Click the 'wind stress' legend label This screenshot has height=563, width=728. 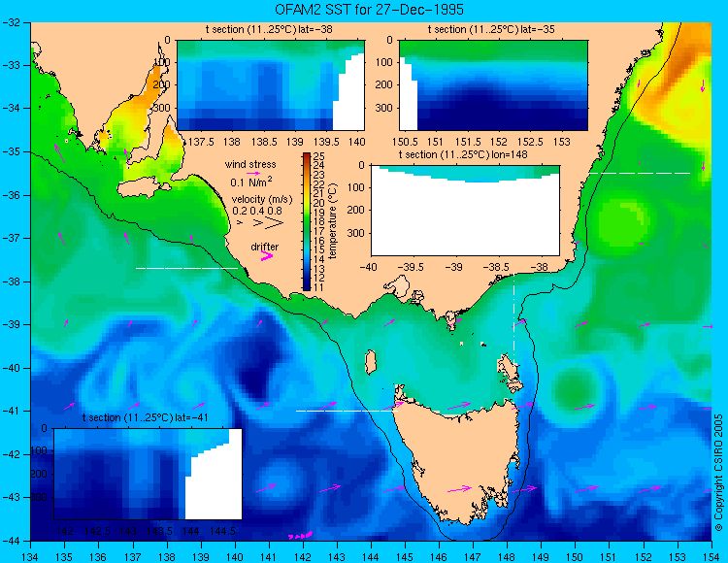pyautogui.click(x=250, y=164)
